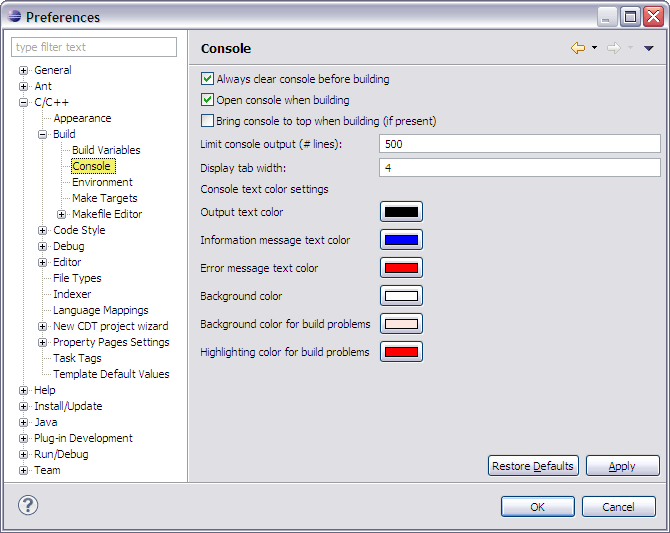This screenshot has height=533, width=670.
Task: Collapse the Build tree node
Action: click(42, 135)
